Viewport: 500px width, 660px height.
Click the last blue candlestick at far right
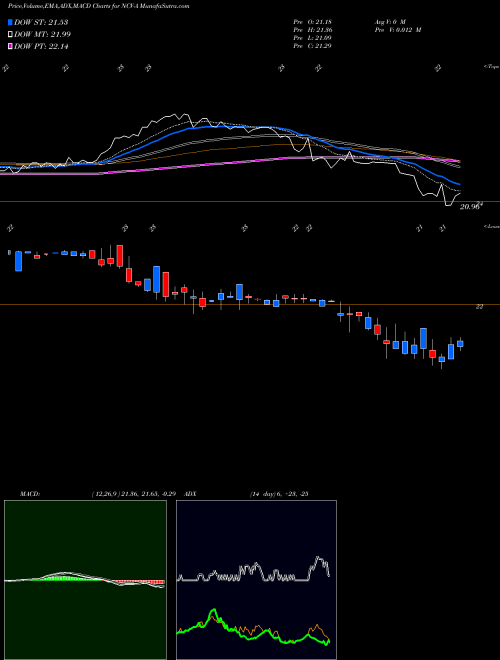[460, 343]
